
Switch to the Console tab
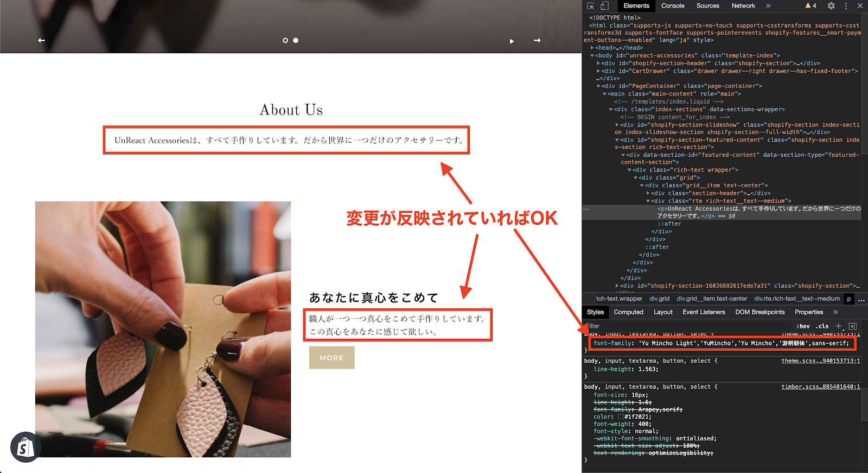pyautogui.click(x=673, y=6)
